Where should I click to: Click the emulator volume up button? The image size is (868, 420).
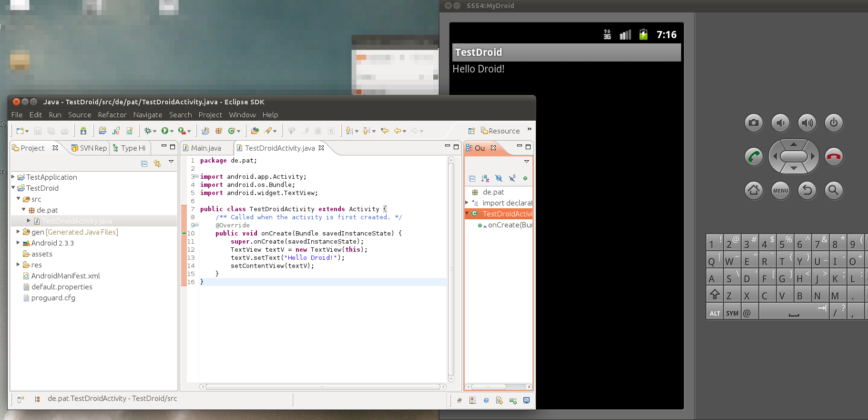click(807, 123)
